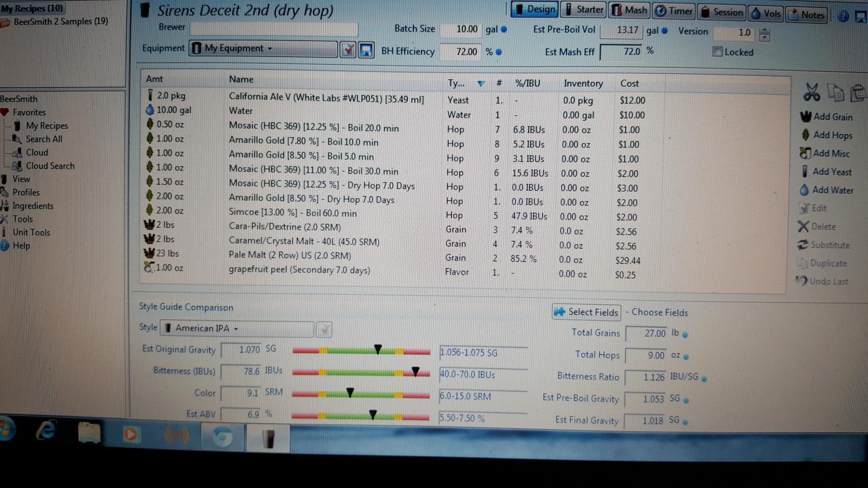Screen dimensions: 868x488
Task: Click the Edit ingredient button
Action: click(x=813, y=208)
